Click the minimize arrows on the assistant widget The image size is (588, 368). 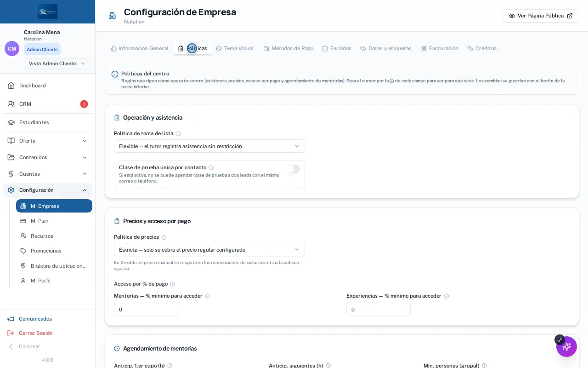560,340
